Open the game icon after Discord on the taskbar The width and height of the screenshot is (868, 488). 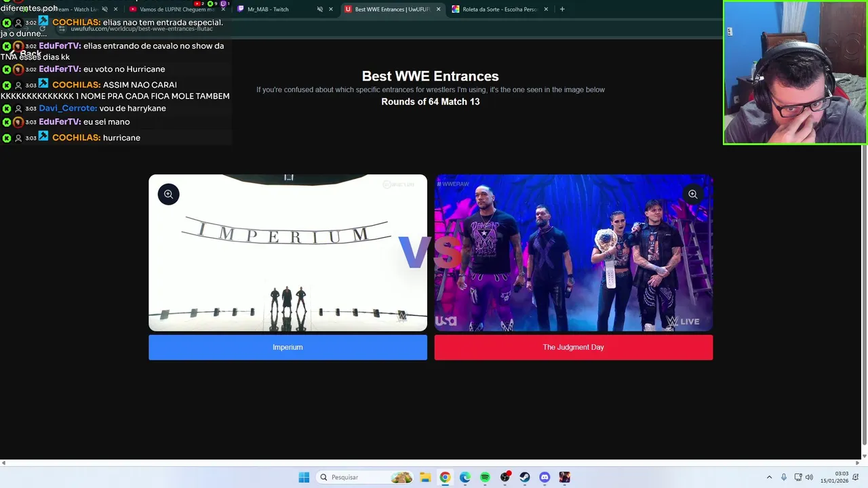pos(565,477)
